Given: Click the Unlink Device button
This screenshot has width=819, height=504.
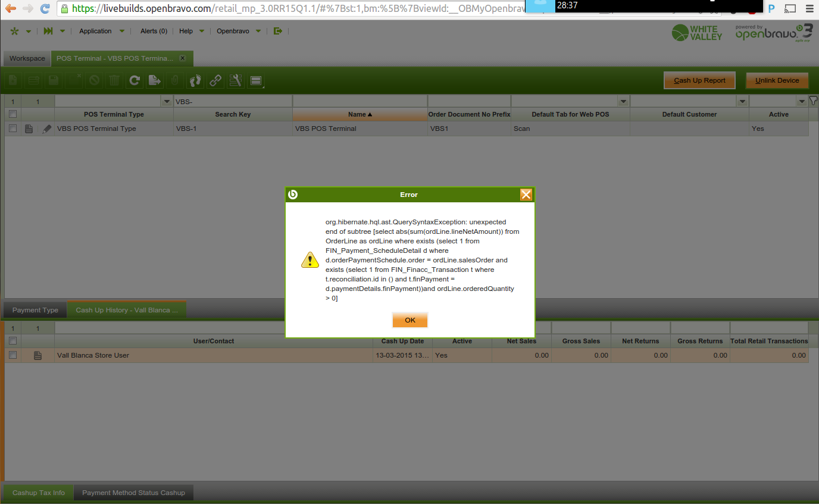Looking at the screenshot, I should 777,80.
